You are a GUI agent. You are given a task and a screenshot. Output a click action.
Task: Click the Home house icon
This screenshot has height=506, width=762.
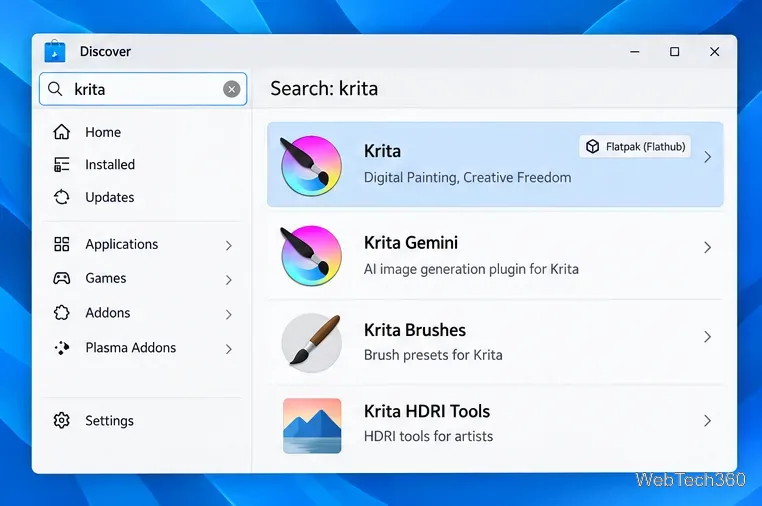point(62,132)
